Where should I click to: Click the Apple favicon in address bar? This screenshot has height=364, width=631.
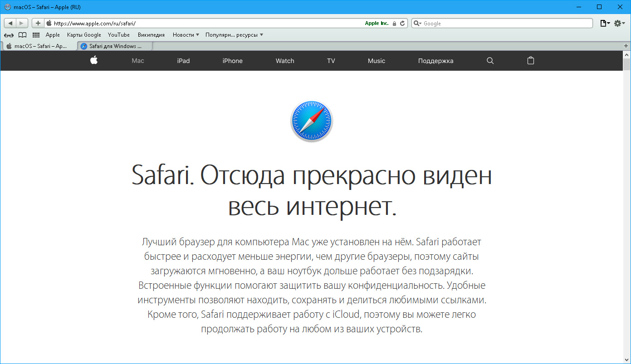click(49, 23)
